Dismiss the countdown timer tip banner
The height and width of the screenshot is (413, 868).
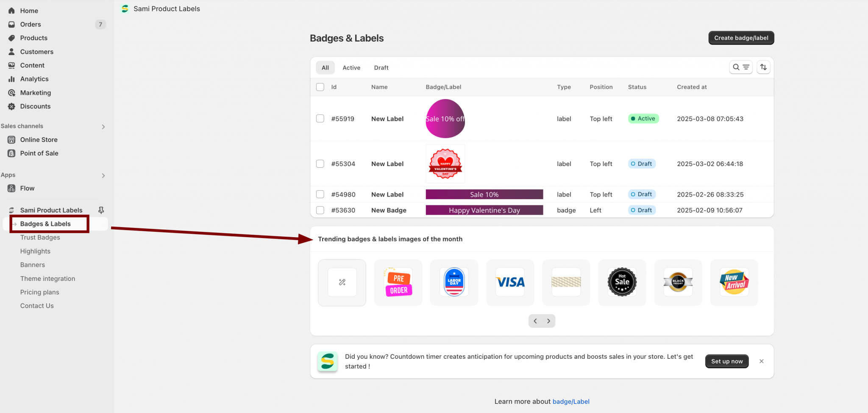point(761,361)
